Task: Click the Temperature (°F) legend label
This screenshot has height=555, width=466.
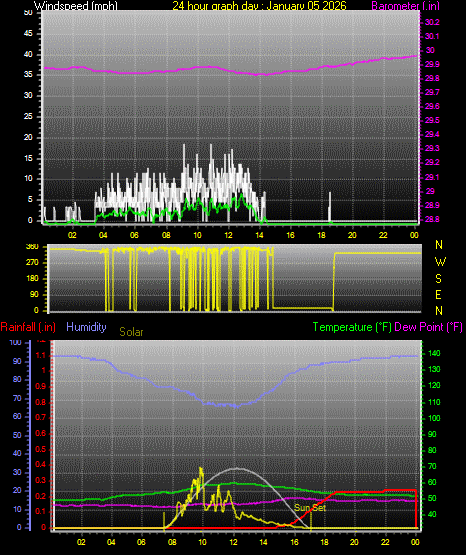Action: point(352,327)
